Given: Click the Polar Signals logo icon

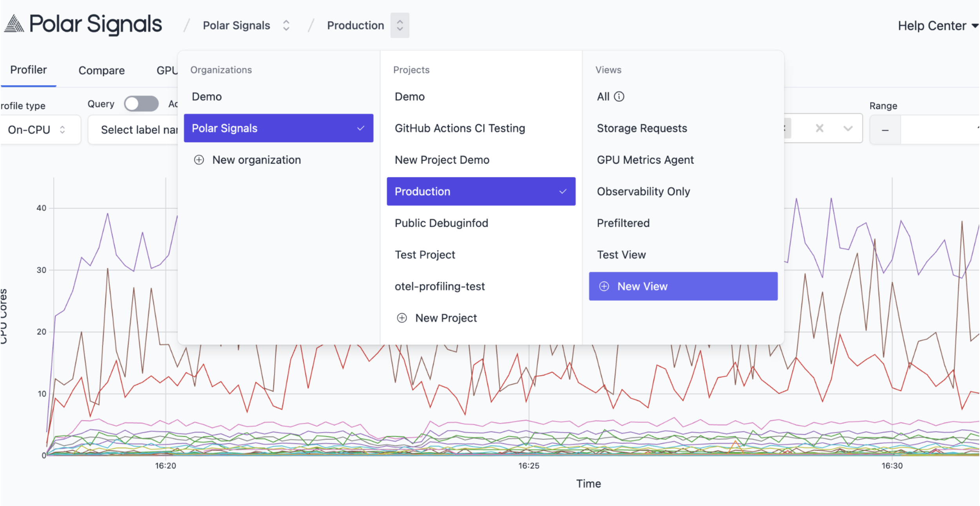Looking at the screenshot, I should (x=14, y=23).
